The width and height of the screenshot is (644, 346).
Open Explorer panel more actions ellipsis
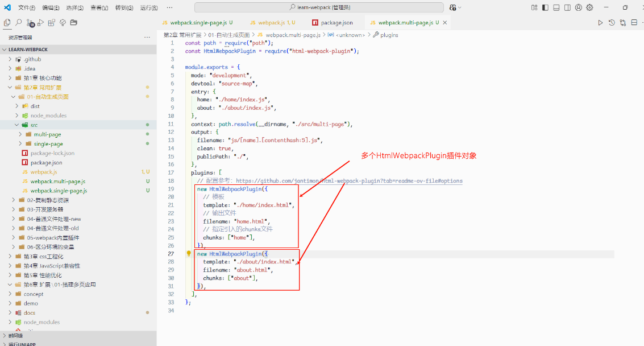click(147, 38)
